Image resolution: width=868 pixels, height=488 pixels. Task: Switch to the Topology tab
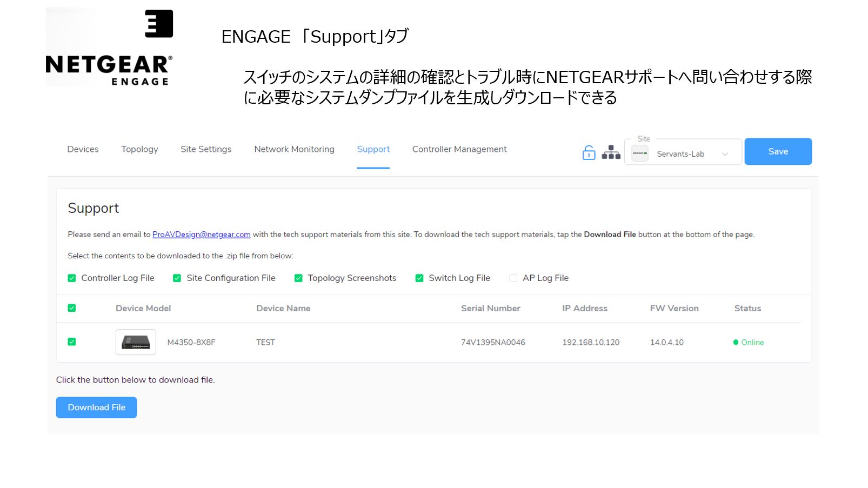(x=139, y=149)
